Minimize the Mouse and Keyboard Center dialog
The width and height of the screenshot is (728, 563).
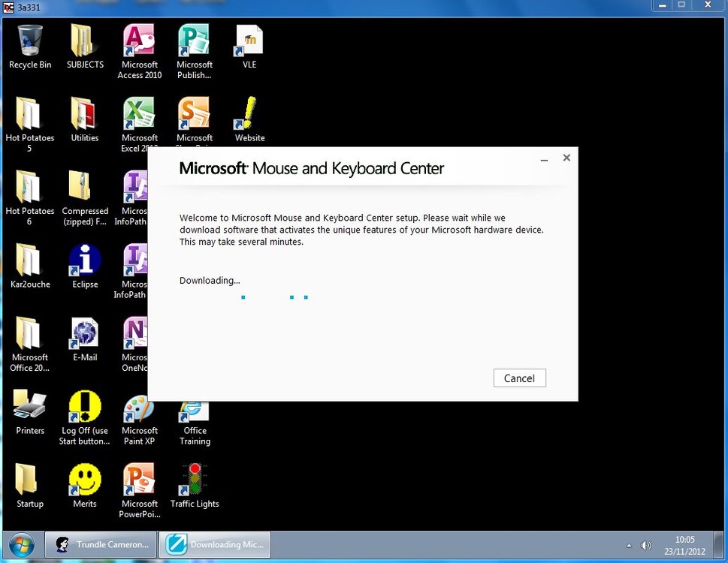pos(544,158)
